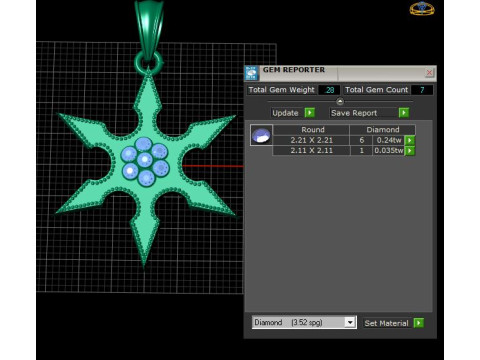The image size is (480, 360).
Task: Click the count cell showing 6
Action: point(361,140)
